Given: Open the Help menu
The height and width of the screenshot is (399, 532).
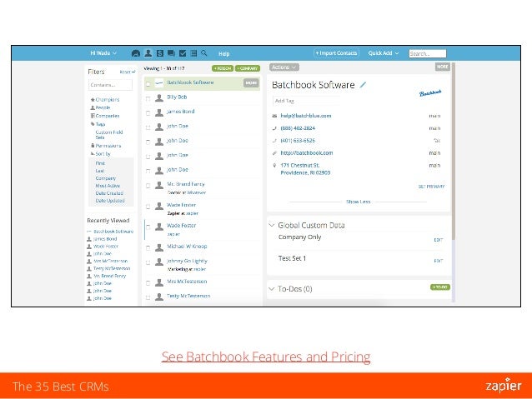Looking at the screenshot, I should pyautogui.click(x=224, y=53).
